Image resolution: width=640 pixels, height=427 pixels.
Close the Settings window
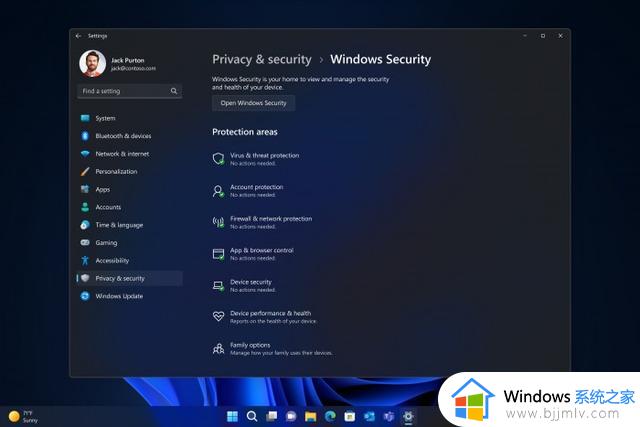point(560,36)
